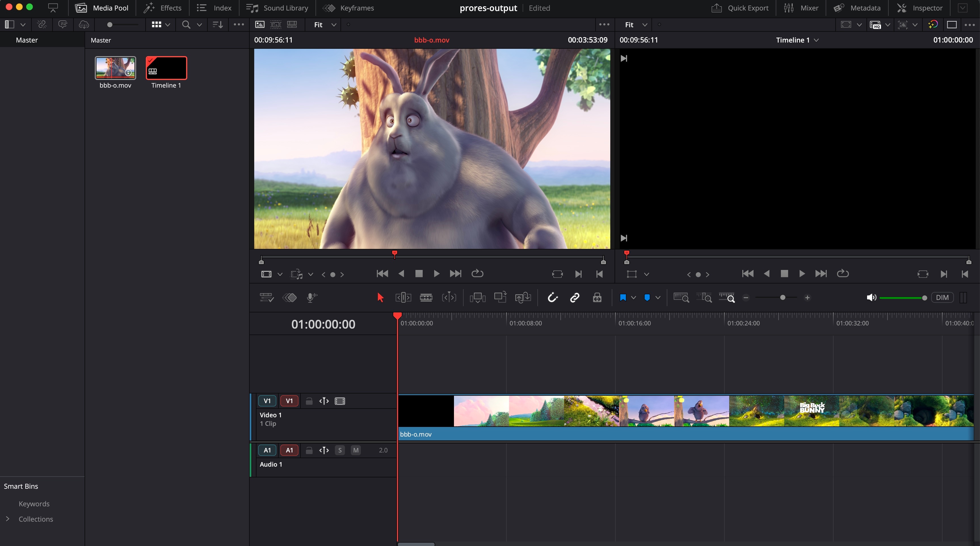Open the Mixer panel
Screen dimensions: 980x546
point(801,8)
